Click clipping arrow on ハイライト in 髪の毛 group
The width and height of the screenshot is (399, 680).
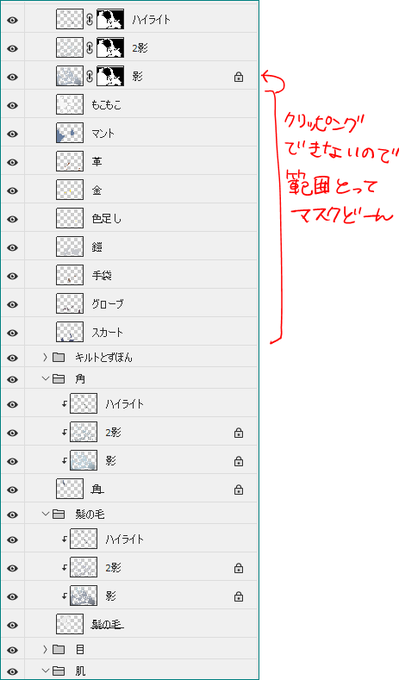coord(64,539)
